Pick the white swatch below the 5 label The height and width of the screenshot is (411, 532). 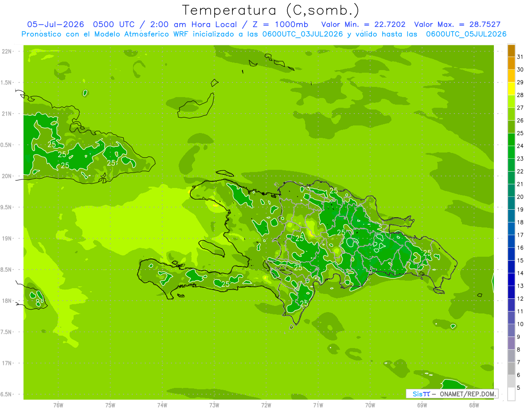tap(511, 394)
